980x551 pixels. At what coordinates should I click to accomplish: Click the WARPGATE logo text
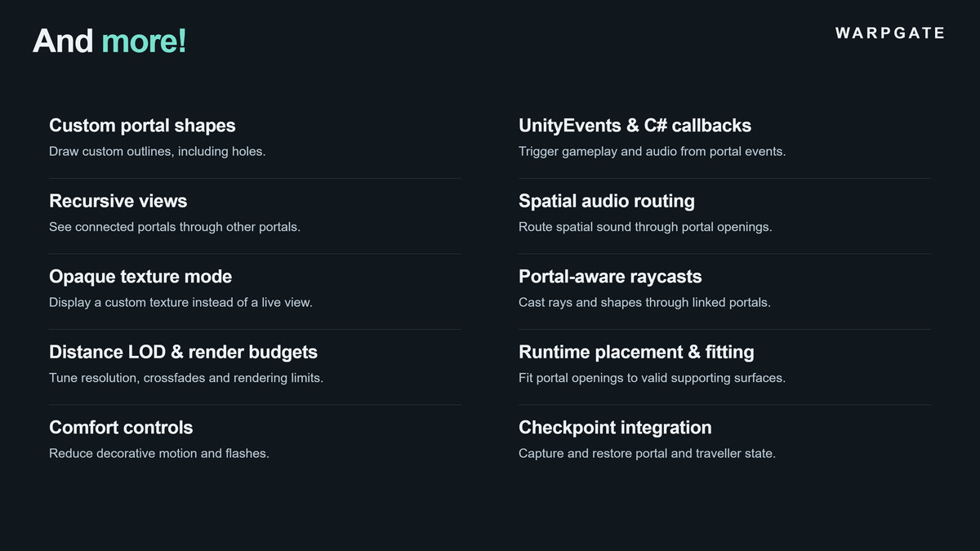[x=890, y=33]
